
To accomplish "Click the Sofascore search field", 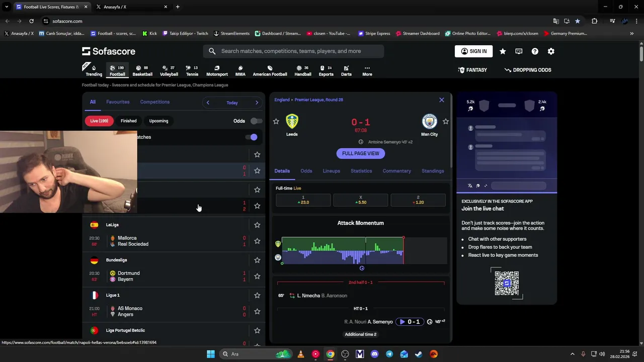I will [293, 51].
